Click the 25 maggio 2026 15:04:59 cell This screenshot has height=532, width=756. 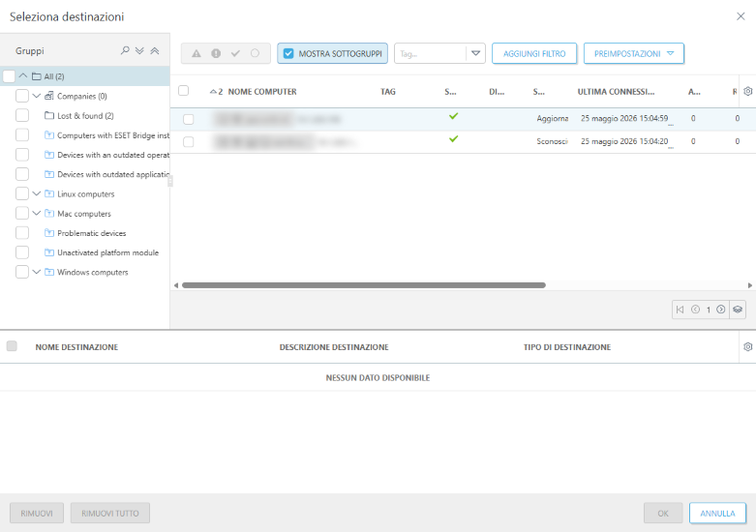point(624,118)
